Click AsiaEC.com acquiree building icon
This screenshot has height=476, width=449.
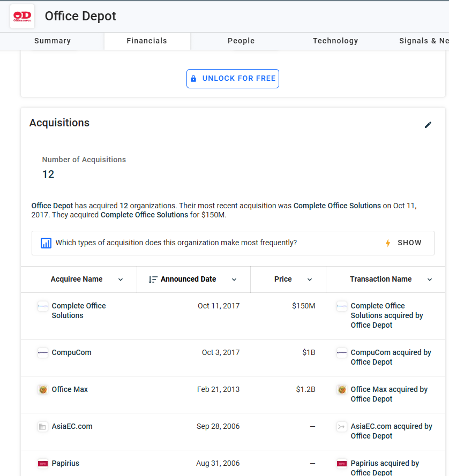coord(42,427)
